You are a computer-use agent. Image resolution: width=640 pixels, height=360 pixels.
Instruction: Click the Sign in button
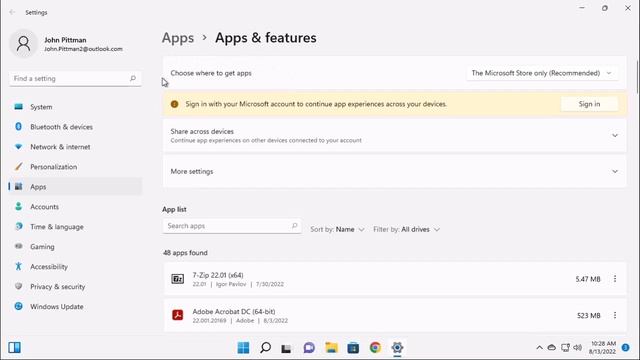click(589, 104)
